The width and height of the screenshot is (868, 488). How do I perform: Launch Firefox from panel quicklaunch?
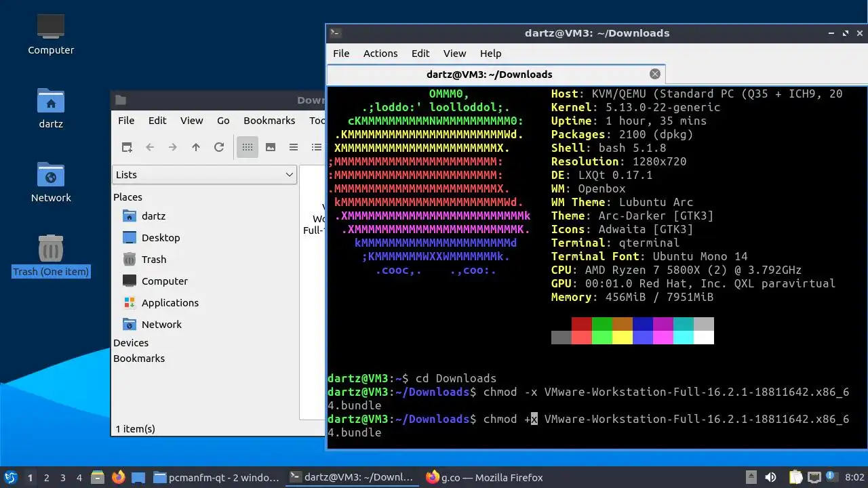[119, 477]
